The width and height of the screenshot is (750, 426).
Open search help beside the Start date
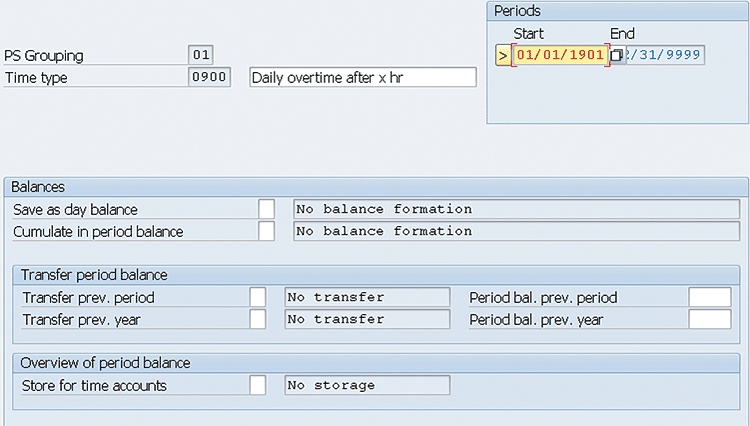617,56
